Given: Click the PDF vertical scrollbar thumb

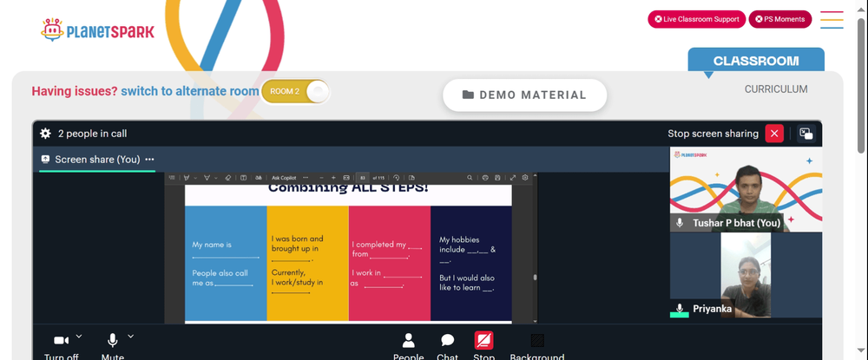Looking at the screenshot, I should pos(535,277).
